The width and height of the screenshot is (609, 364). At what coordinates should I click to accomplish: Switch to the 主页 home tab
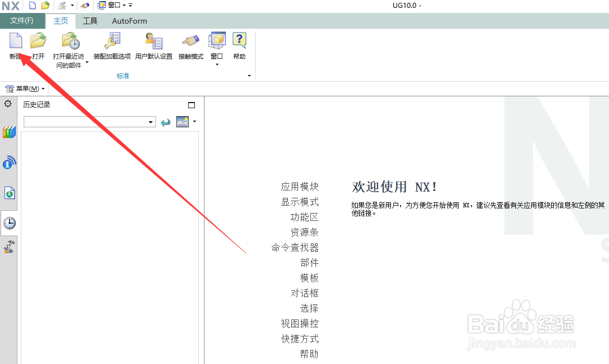[x=61, y=21]
